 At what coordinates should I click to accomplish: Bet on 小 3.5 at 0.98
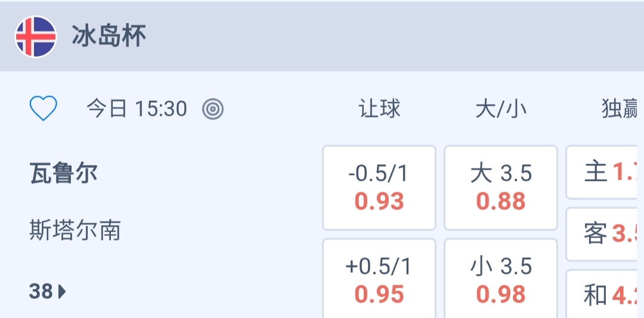501,280
